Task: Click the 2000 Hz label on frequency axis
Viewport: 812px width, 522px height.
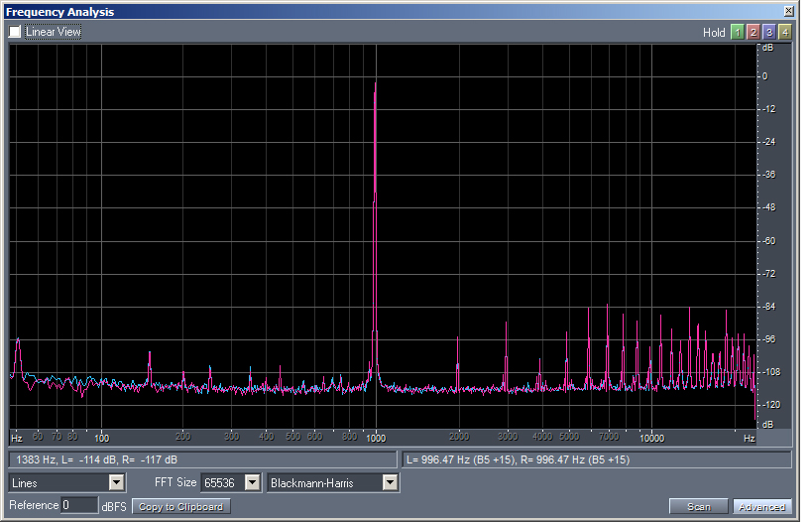Action: click(x=459, y=437)
